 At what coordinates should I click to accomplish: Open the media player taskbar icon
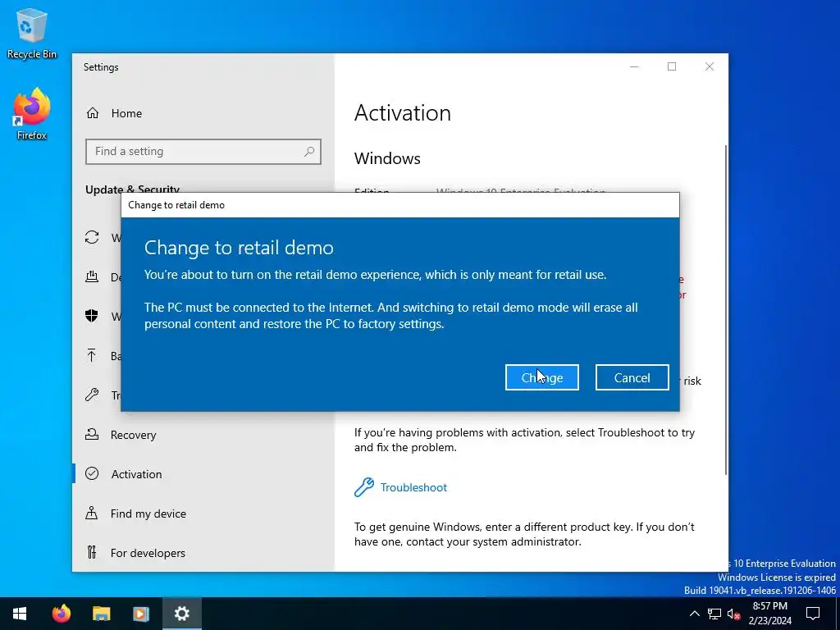coord(141,614)
